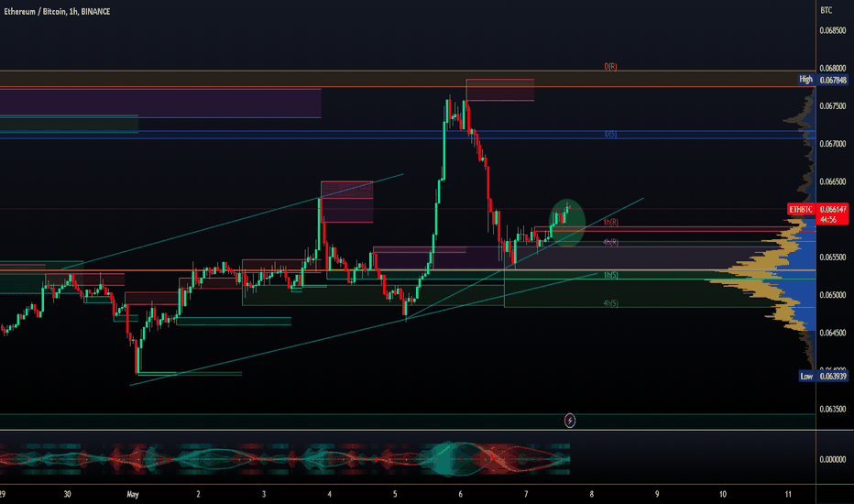Click the red ETHBTC price label
The image size is (854, 504).
tap(801, 209)
